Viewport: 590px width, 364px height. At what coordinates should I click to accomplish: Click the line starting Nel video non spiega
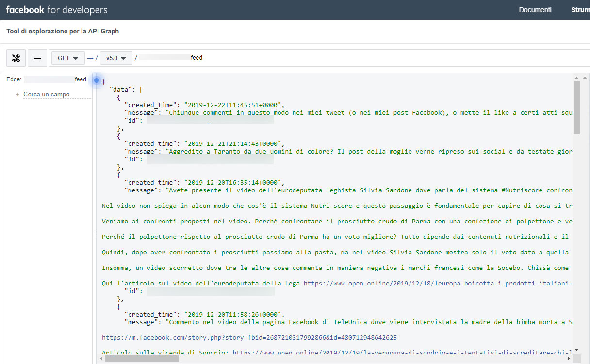pos(338,206)
